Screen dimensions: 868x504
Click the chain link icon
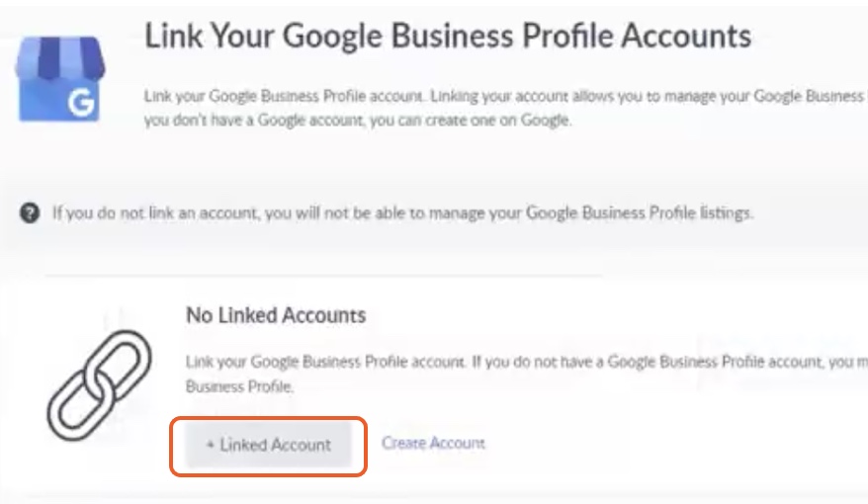99,385
